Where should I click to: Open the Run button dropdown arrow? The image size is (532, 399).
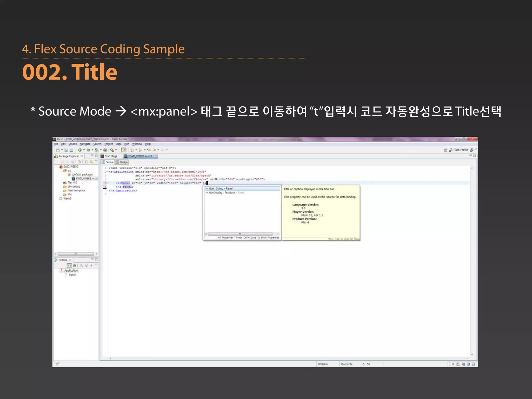pos(84,150)
